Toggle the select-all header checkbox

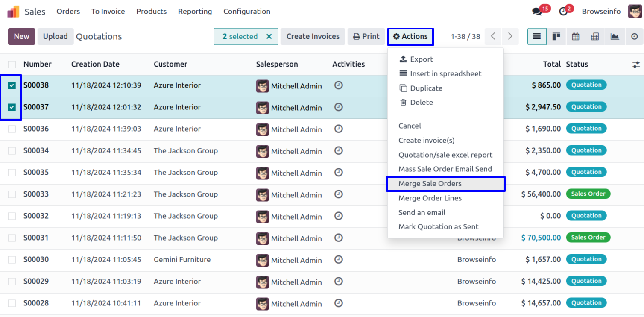(x=12, y=65)
